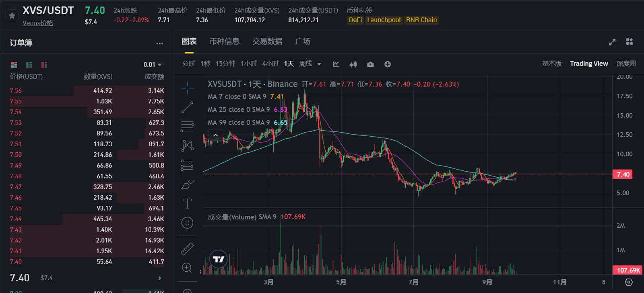
Task: Click the plus circle add icon
Action: point(388,64)
